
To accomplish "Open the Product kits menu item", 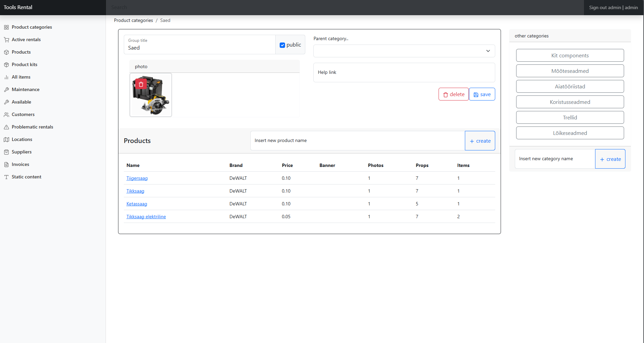I will (24, 64).
